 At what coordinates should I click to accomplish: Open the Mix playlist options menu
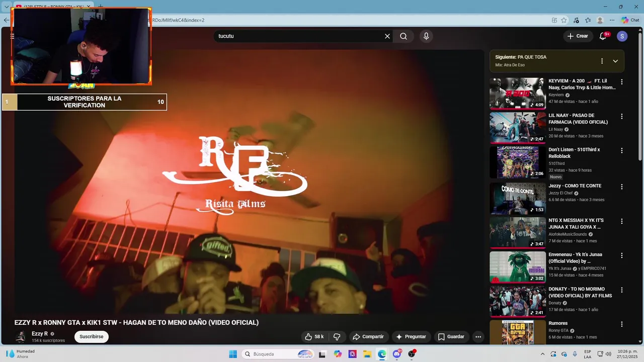[602, 61]
